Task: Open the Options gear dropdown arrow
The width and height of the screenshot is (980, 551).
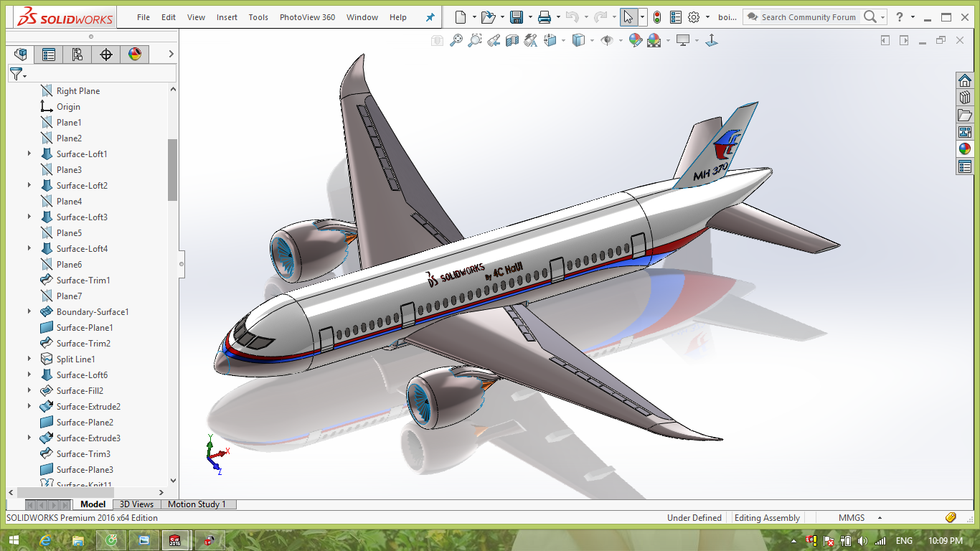Action: point(707,17)
